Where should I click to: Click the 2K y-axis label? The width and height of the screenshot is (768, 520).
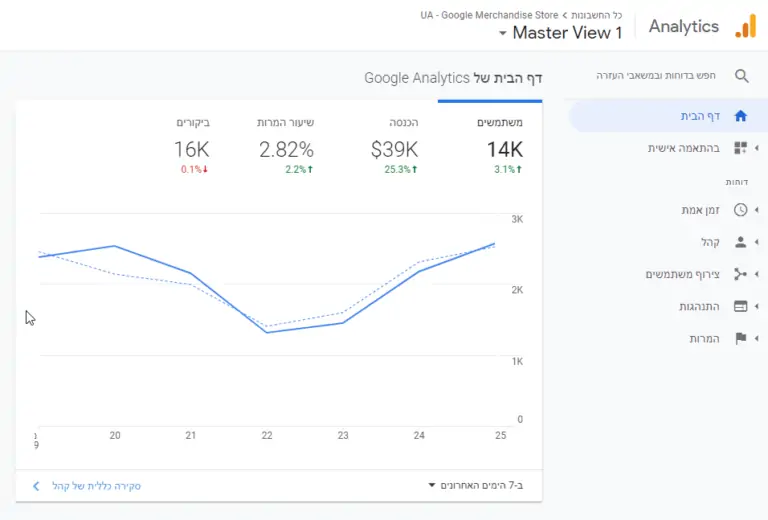tap(517, 290)
